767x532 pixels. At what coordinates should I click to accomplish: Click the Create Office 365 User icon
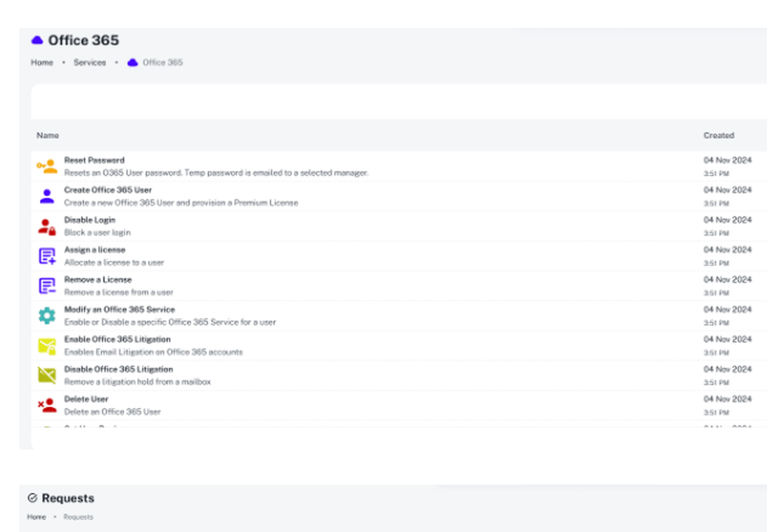point(47,196)
